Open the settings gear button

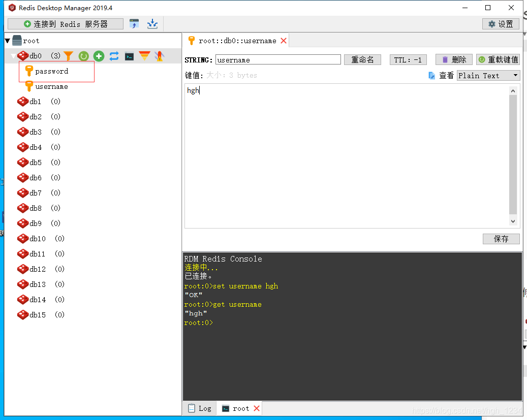coord(501,24)
